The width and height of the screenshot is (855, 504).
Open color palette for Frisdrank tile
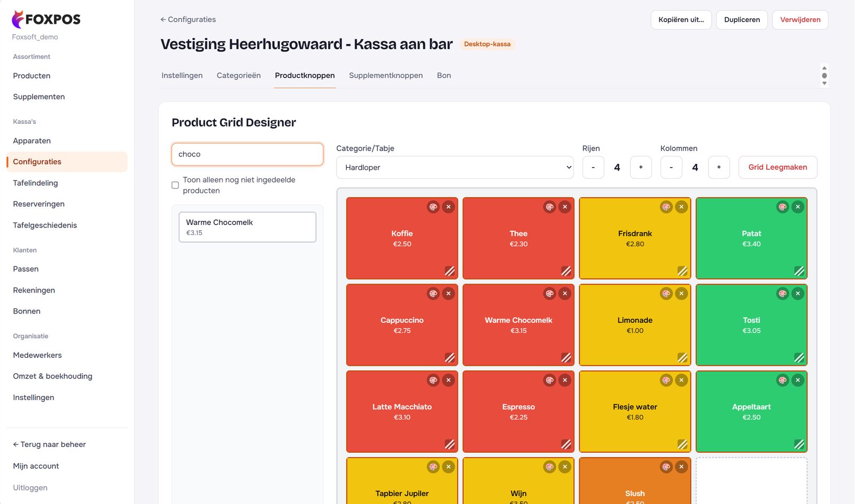666,207
